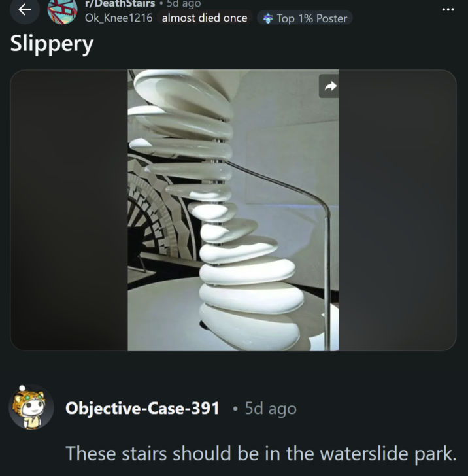This screenshot has height=476, width=468.
Task: Go back using the left arrow
Action: (25, 10)
